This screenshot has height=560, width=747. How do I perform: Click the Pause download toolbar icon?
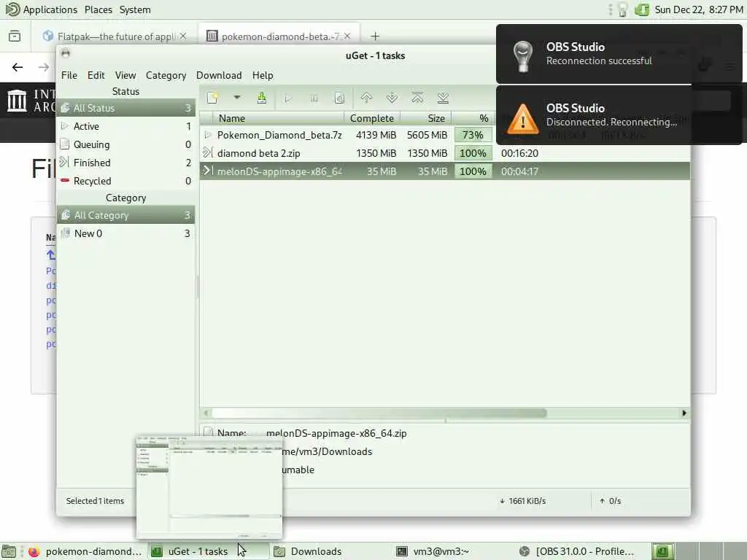pos(314,98)
